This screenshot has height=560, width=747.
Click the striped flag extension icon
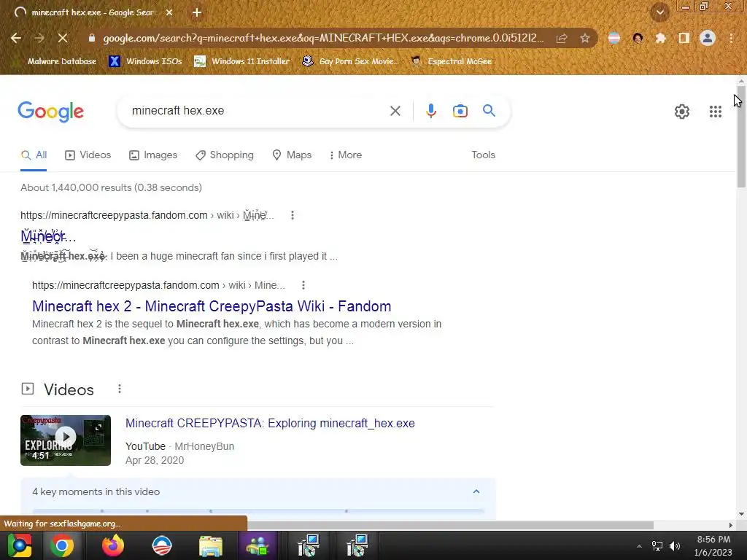tap(614, 38)
